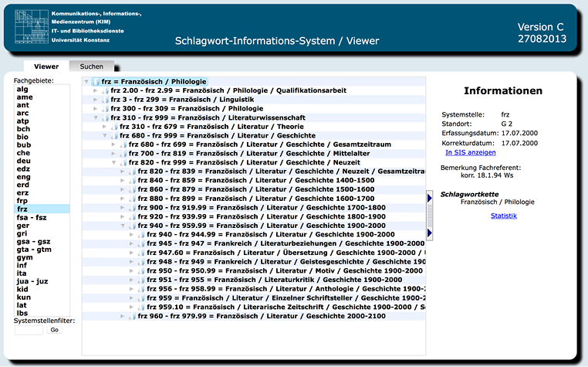Image resolution: width=588 pixels, height=367 pixels.
Task: Select the fsa - fsz subject area
Action: click(32, 217)
